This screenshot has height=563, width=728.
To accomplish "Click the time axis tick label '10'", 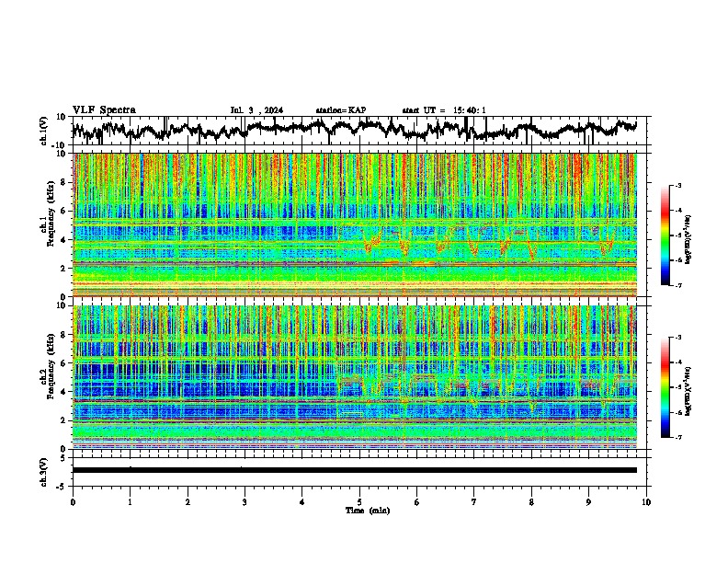I will [646, 502].
